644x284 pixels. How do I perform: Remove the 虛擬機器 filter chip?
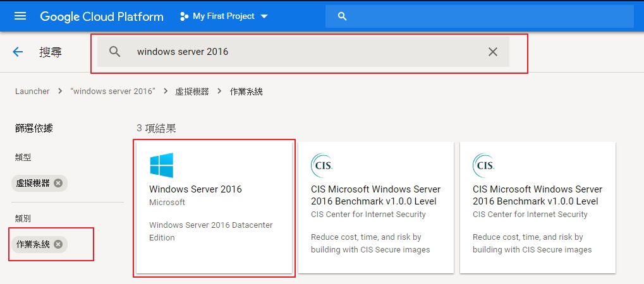click(x=58, y=183)
